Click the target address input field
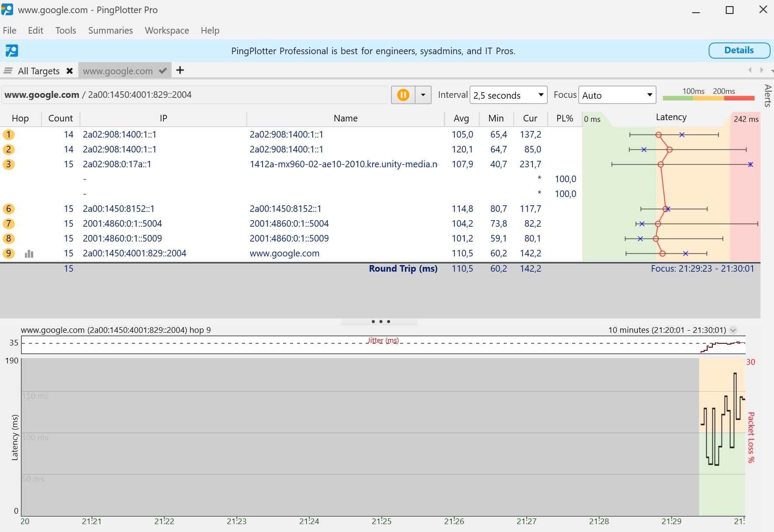This screenshot has width=774, height=532. point(195,95)
